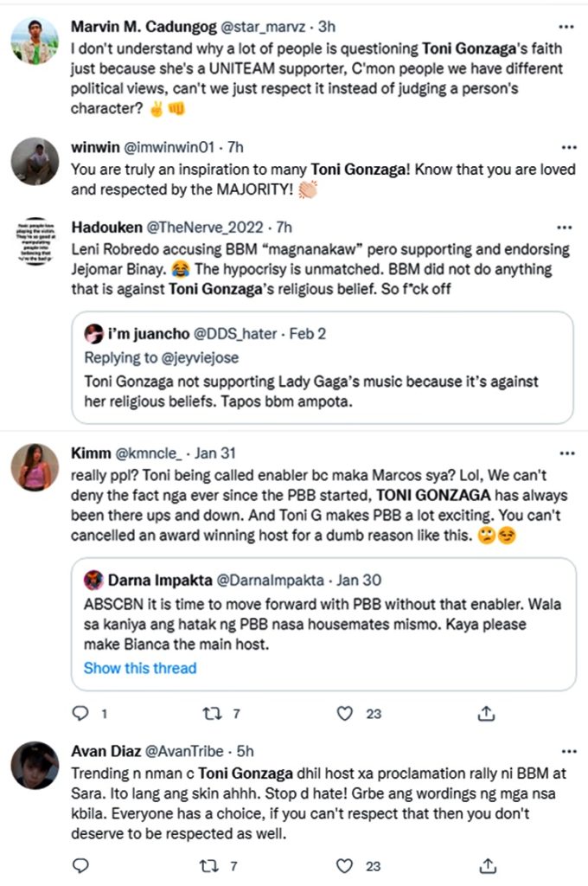Open more options on Avan Diaz's tweet
This screenshot has height=886, width=588.
pyautogui.click(x=566, y=751)
